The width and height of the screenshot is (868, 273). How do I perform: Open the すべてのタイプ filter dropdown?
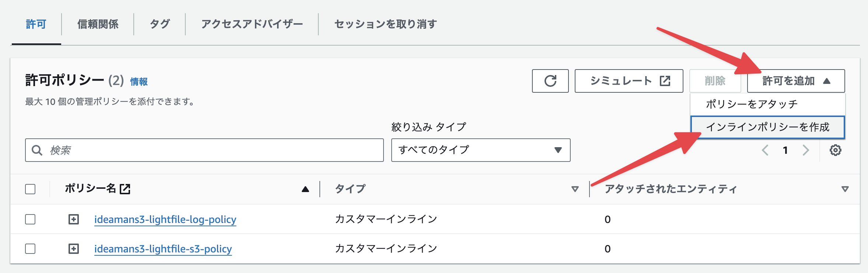point(480,150)
